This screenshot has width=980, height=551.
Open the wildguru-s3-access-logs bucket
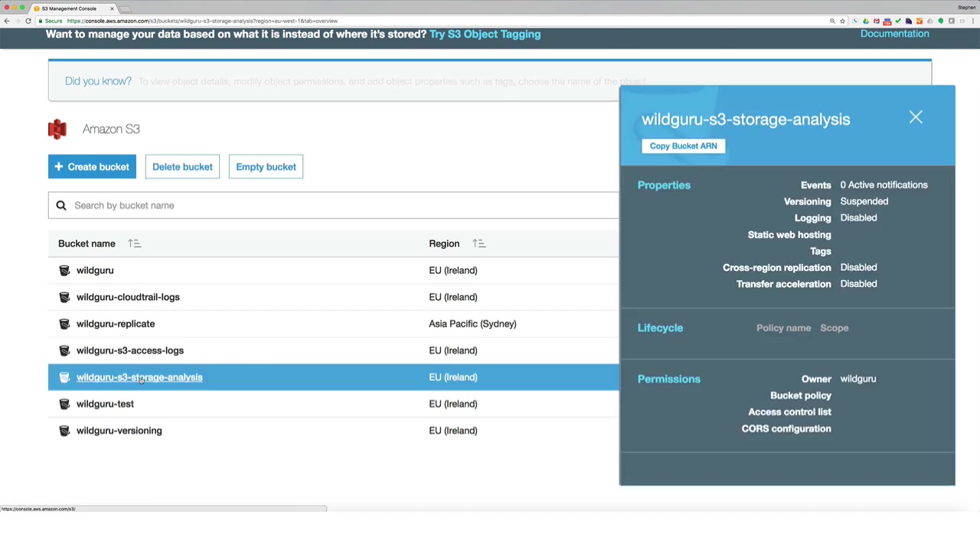coord(130,350)
